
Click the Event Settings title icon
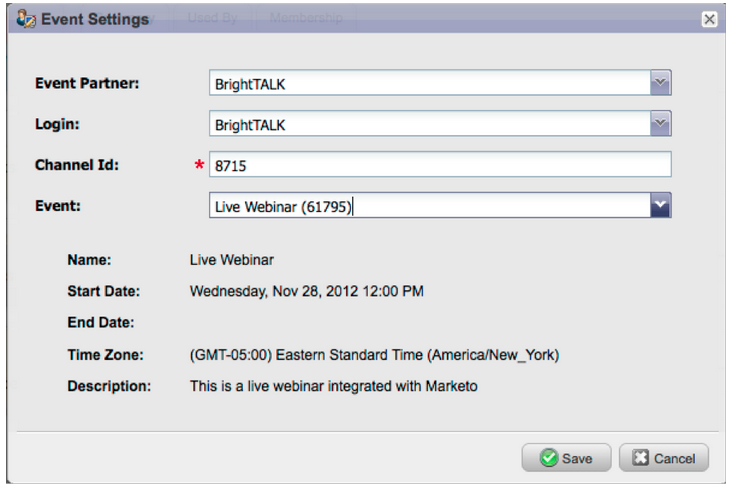(26, 19)
